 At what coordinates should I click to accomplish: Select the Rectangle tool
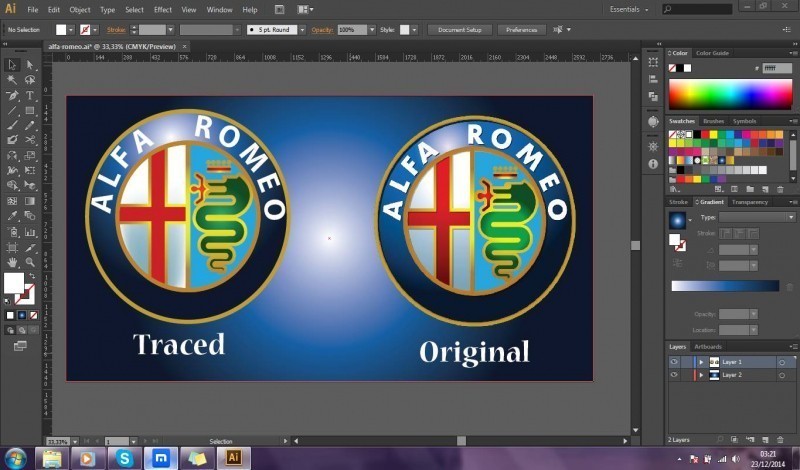click(x=30, y=110)
